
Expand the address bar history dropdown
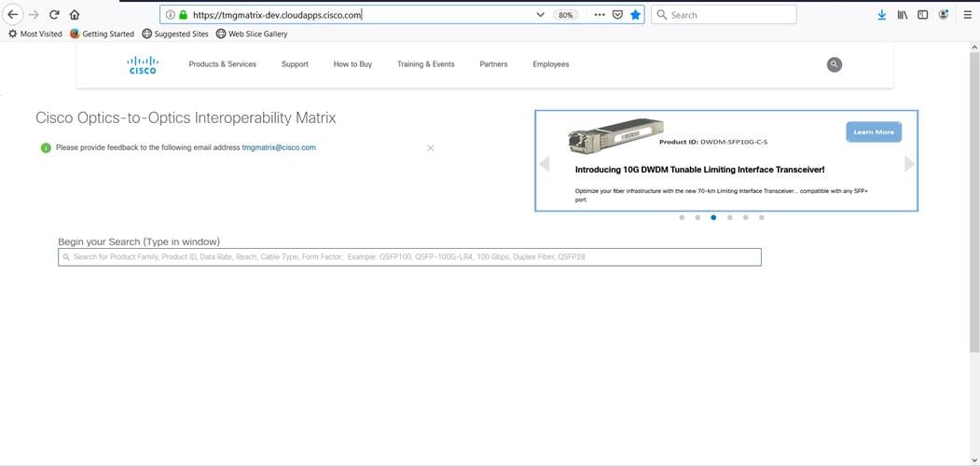[540, 15]
